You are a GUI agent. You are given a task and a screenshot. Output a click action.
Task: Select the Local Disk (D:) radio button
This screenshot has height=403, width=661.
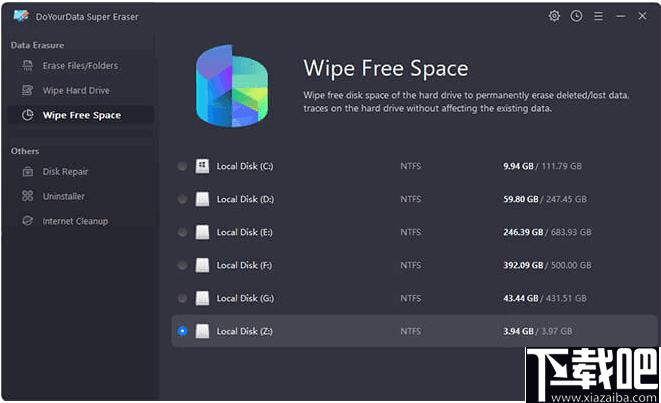click(182, 199)
